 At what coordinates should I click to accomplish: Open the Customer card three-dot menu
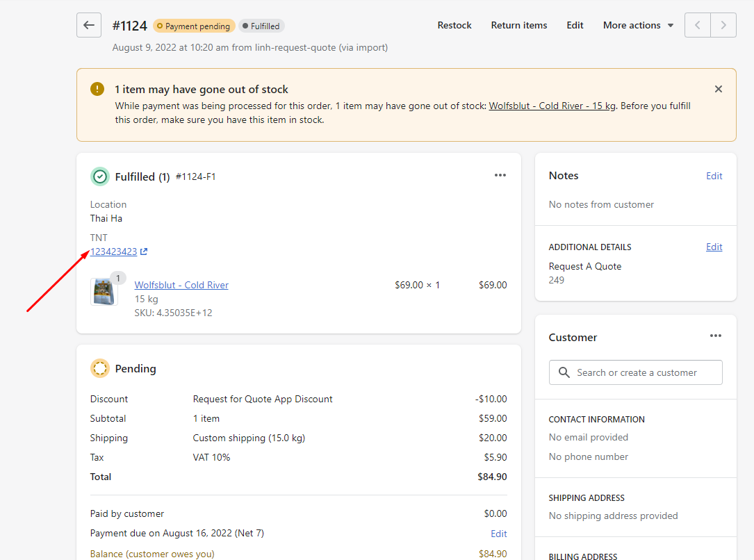click(716, 336)
